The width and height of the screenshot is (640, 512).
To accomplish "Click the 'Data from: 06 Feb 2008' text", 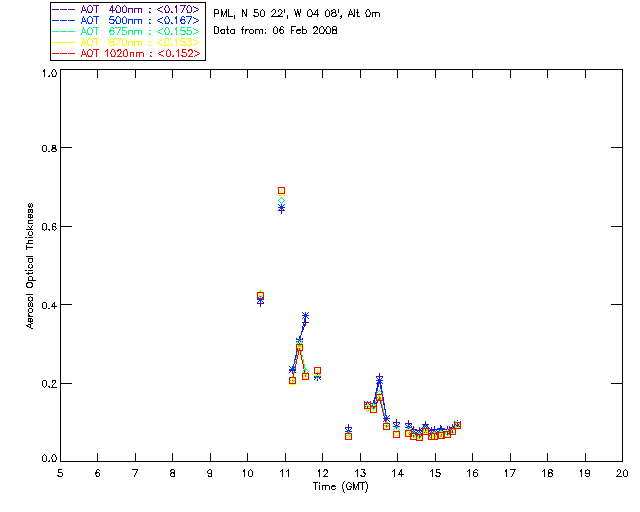I will tap(276, 31).
